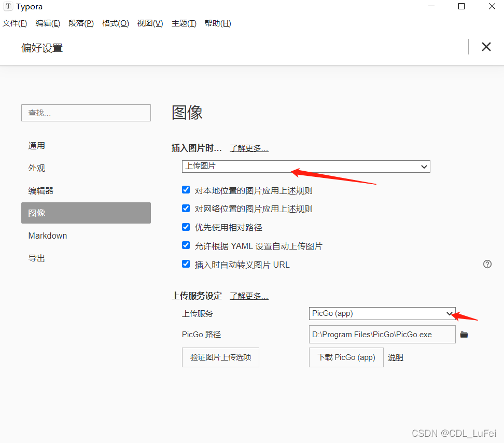Click the folder icon to browse PicGo path

(x=464, y=335)
